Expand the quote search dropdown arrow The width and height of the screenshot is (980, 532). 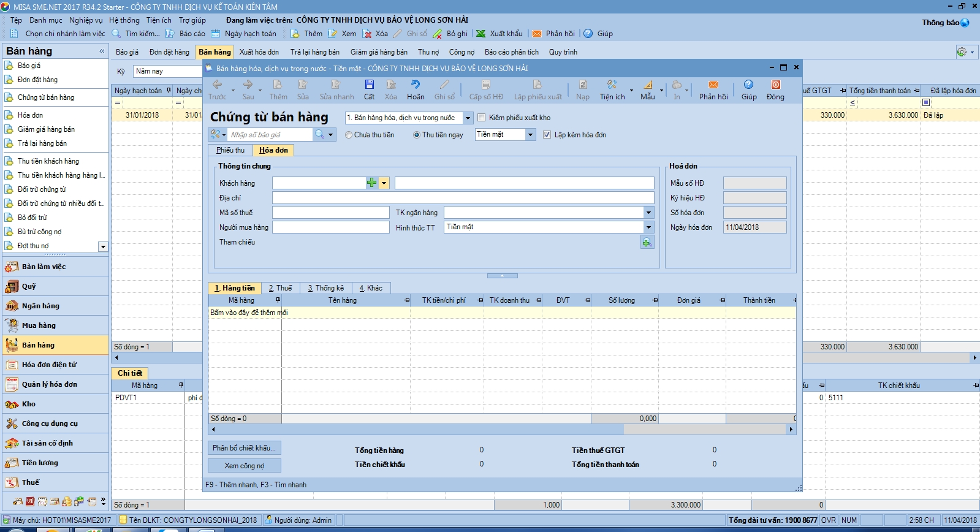(331, 134)
